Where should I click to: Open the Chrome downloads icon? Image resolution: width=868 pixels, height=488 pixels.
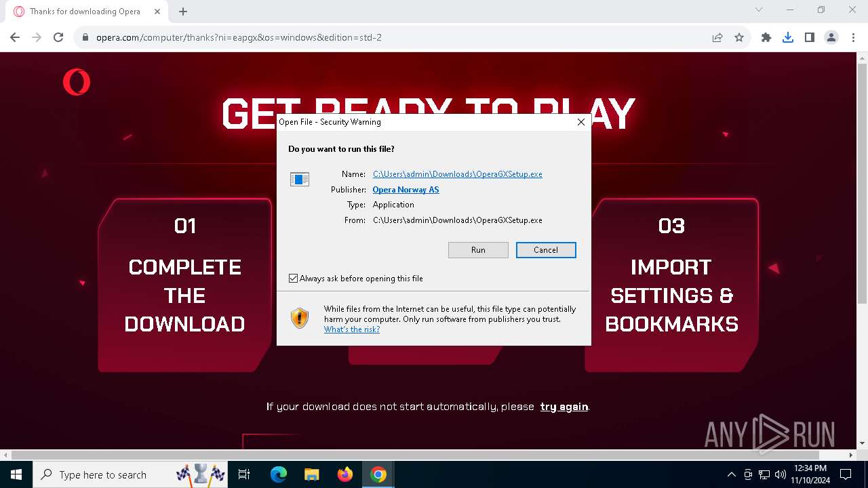coord(788,37)
